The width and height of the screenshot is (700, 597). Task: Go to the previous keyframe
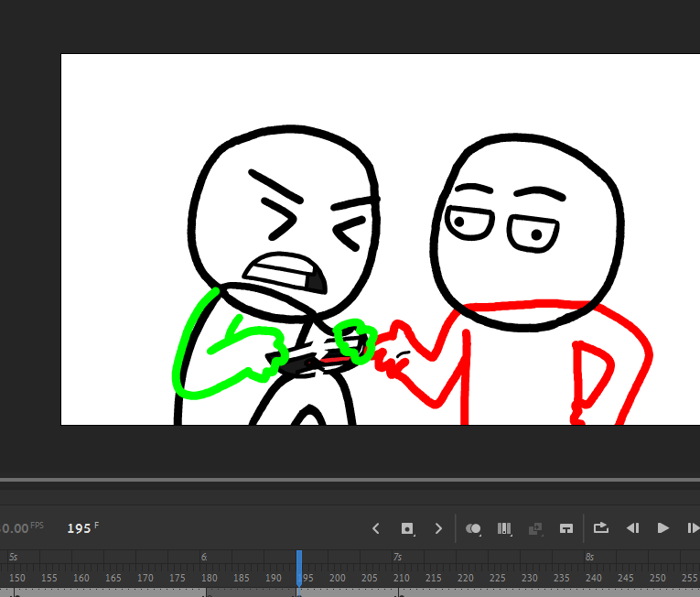point(376,528)
